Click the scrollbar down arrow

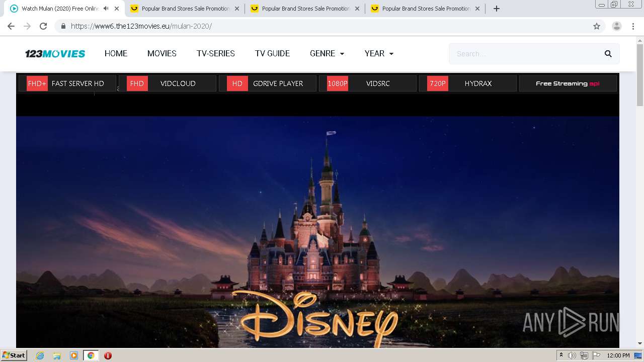640,344
